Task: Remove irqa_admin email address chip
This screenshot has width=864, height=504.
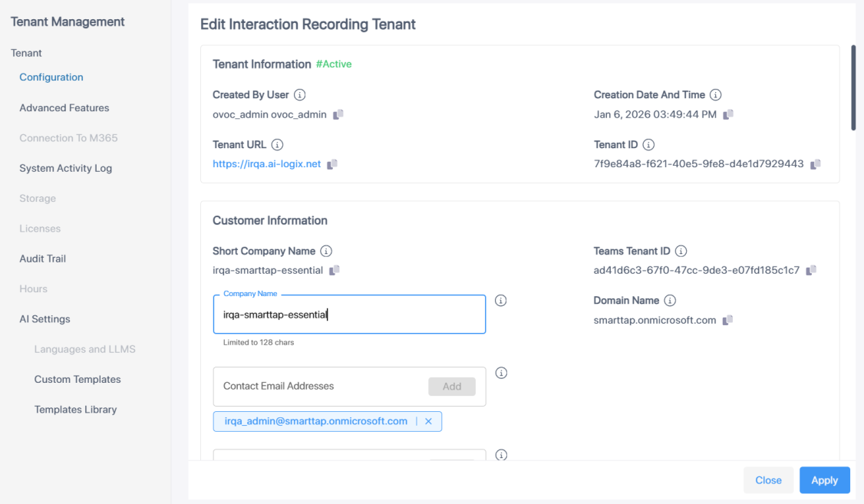Action: click(428, 421)
